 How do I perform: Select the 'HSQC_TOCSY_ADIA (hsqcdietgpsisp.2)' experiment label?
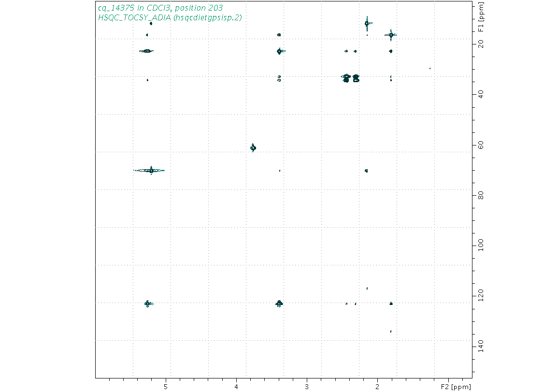(x=170, y=17)
